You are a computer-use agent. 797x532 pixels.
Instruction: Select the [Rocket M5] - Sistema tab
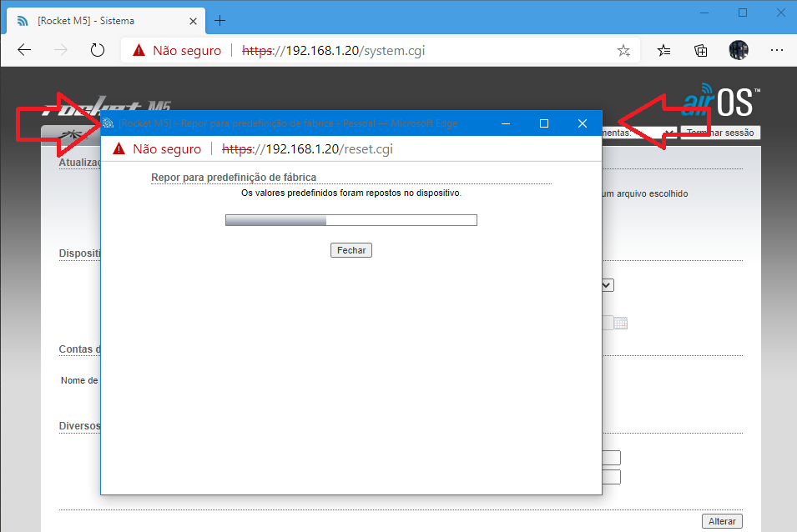point(106,21)
